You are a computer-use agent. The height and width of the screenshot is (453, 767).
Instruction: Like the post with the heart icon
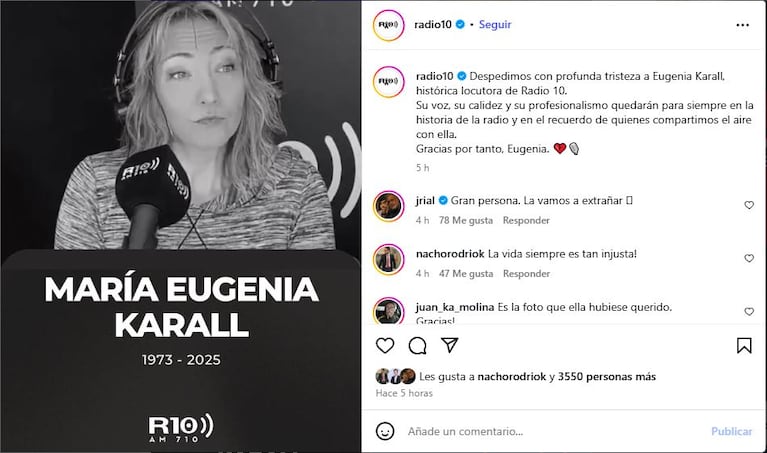click(385, 345)
